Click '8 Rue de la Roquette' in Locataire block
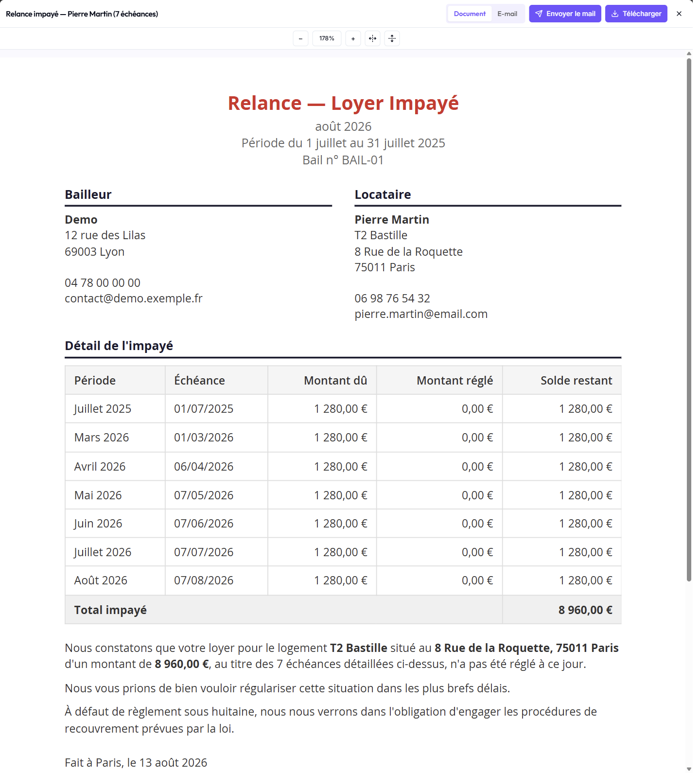 [x=408, y=252]
